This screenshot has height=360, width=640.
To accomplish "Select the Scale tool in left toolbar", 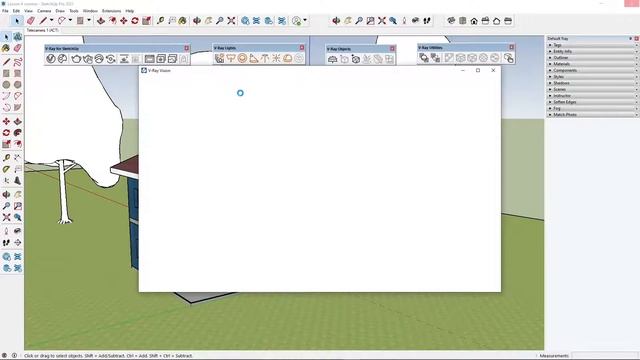I will (7, 144).
